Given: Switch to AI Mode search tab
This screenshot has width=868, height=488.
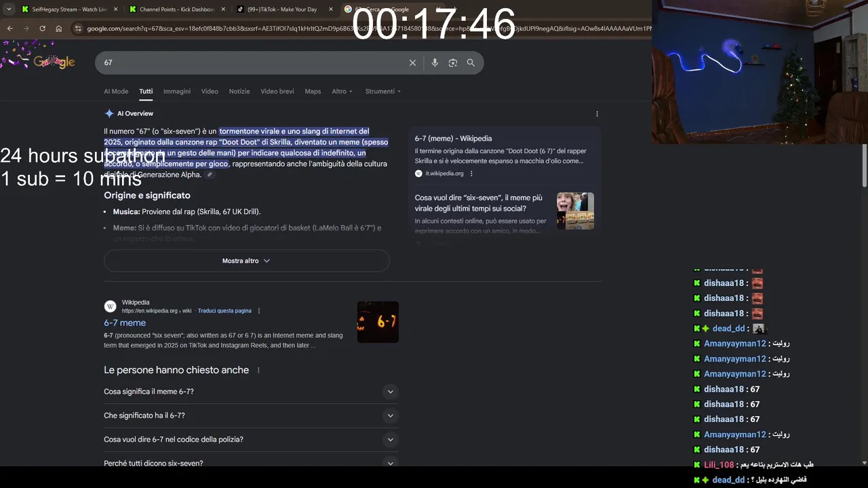Looking at the screenshot, I should coord(116,91).
